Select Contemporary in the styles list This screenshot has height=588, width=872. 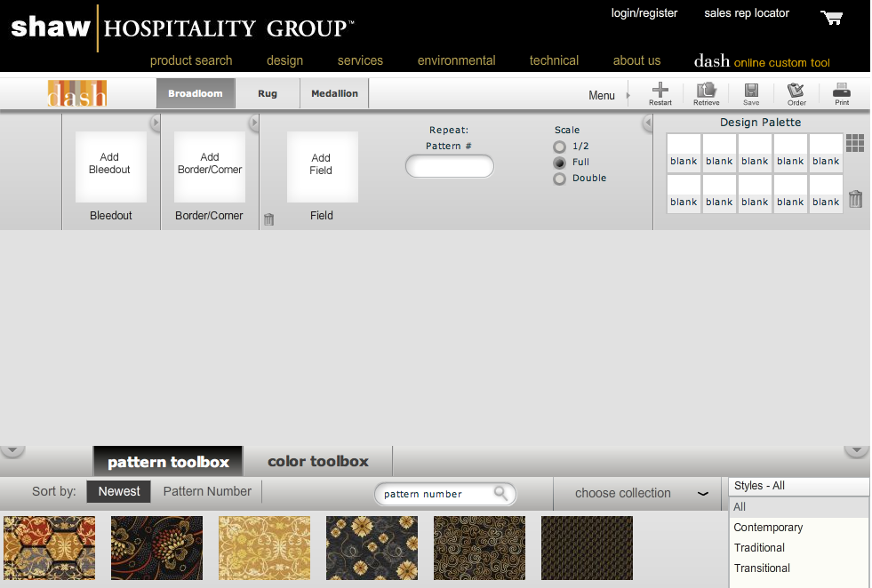[798, 528]
